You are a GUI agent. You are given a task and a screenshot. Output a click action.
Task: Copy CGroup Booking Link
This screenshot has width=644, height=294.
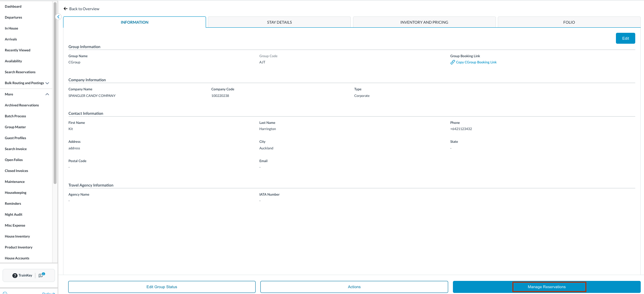pos(476,62)
